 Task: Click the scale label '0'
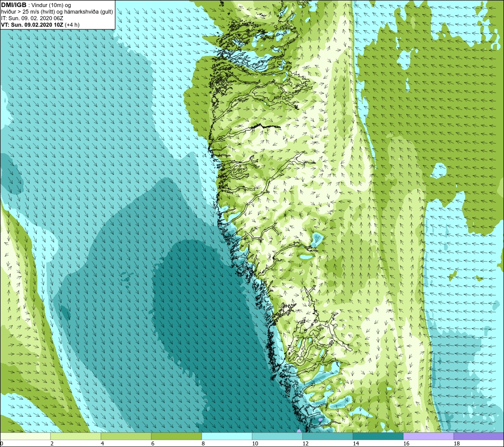(2, 443)
